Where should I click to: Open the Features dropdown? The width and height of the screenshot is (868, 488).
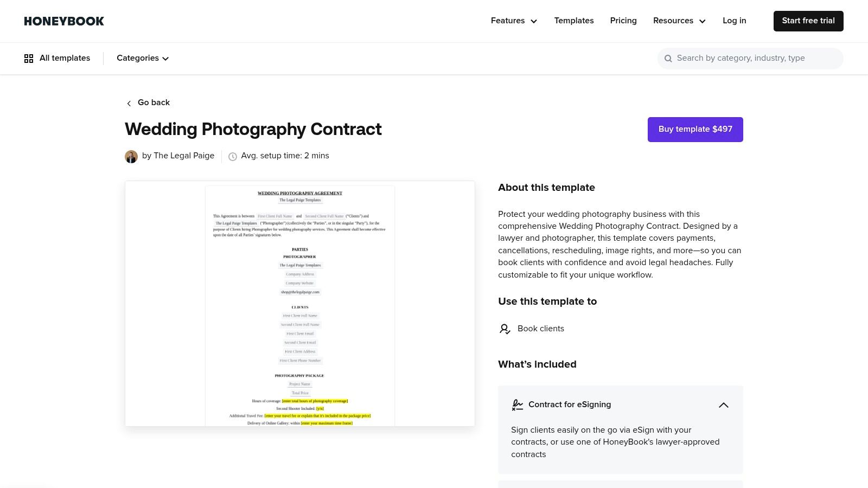(x=513, y=21)
